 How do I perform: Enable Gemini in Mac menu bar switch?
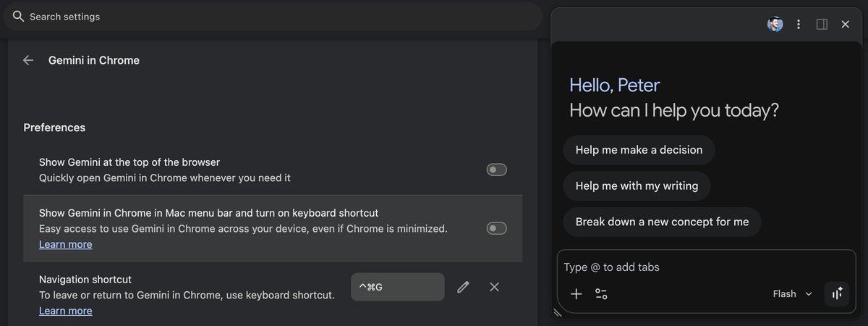[x=496, y=228]
